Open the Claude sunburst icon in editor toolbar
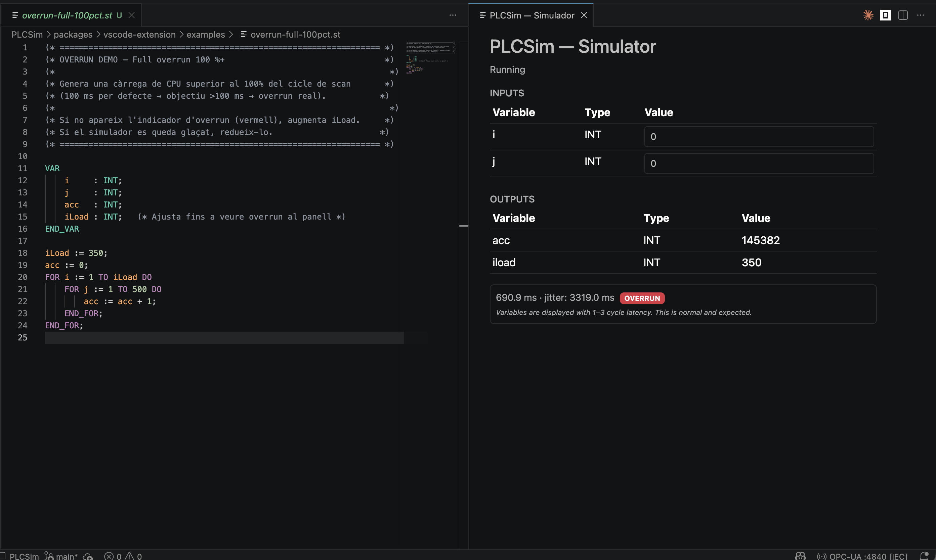 pos(868,15)
